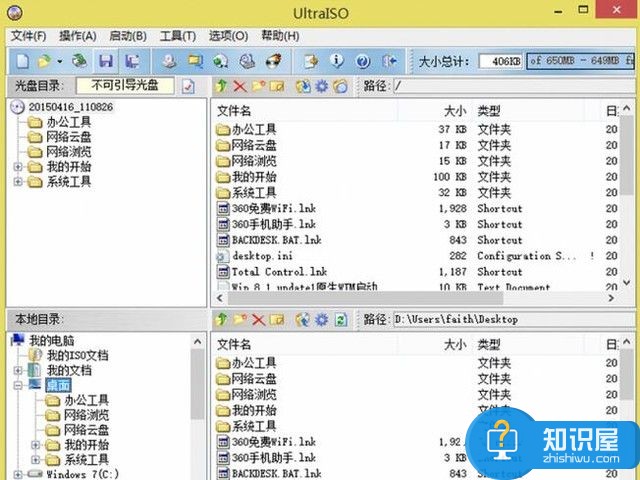Expand 系统工具 in disc directory tree

18,182
